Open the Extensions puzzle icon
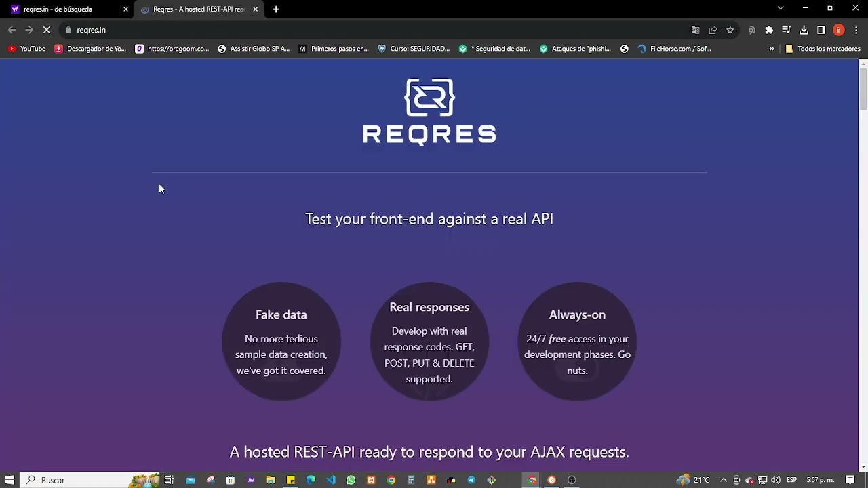Screen dimensions: 868x488 point(769,30)
